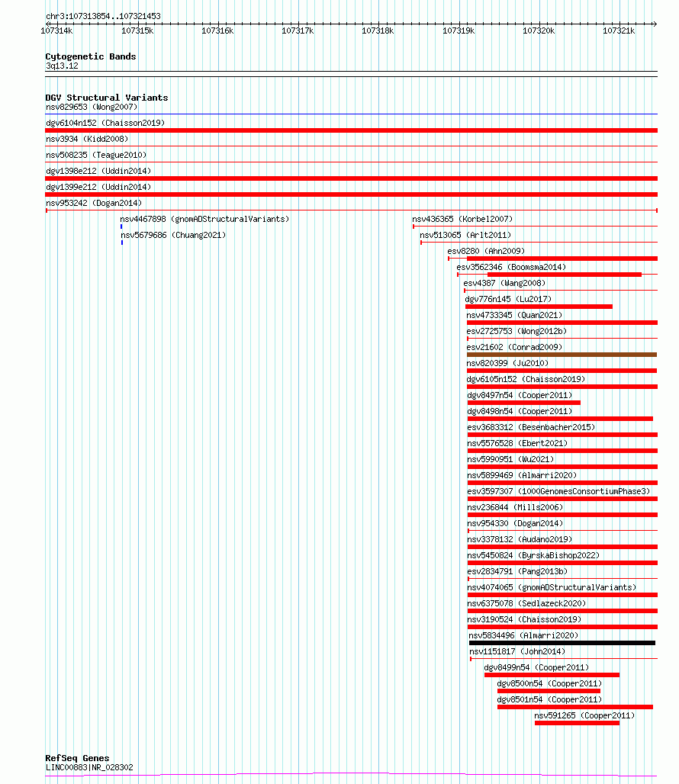Viewport: 679px width, 784px height.
Task: Click nsv5990951 (Wu2021) label
Action: [510, 459]
